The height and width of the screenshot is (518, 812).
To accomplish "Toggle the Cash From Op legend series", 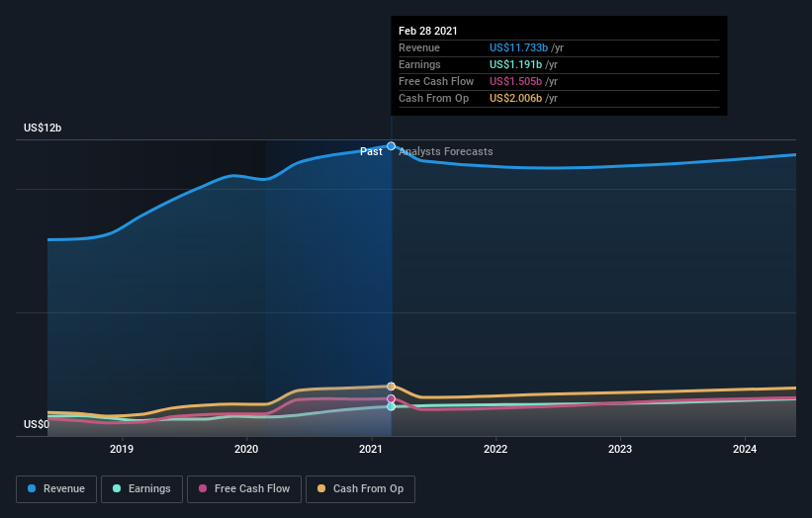I will (x=360, y=489).
